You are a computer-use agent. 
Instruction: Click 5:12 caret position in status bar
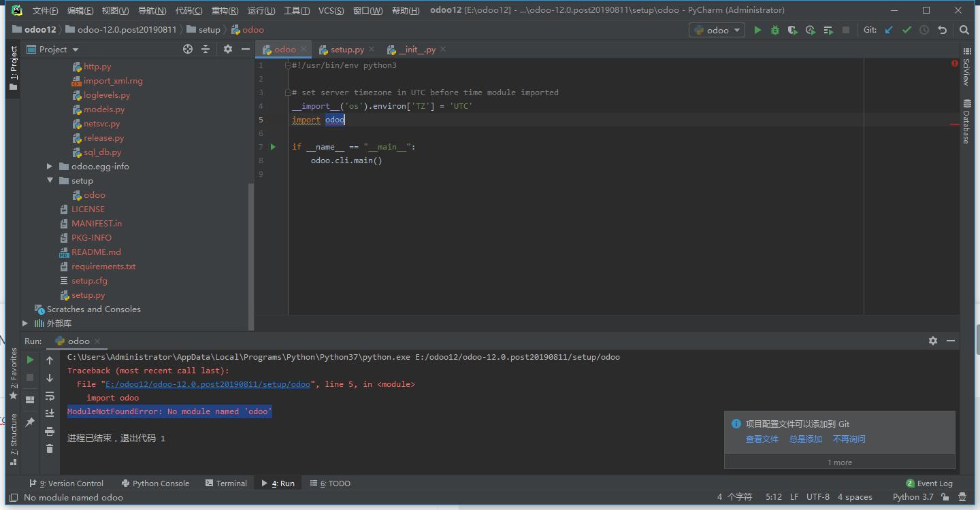pyautogui.click(x=774, y=497)
